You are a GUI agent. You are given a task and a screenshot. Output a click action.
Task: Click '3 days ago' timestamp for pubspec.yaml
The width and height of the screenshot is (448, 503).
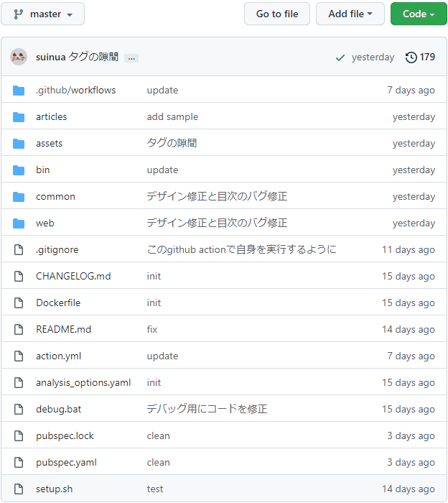tap(411, 463)
